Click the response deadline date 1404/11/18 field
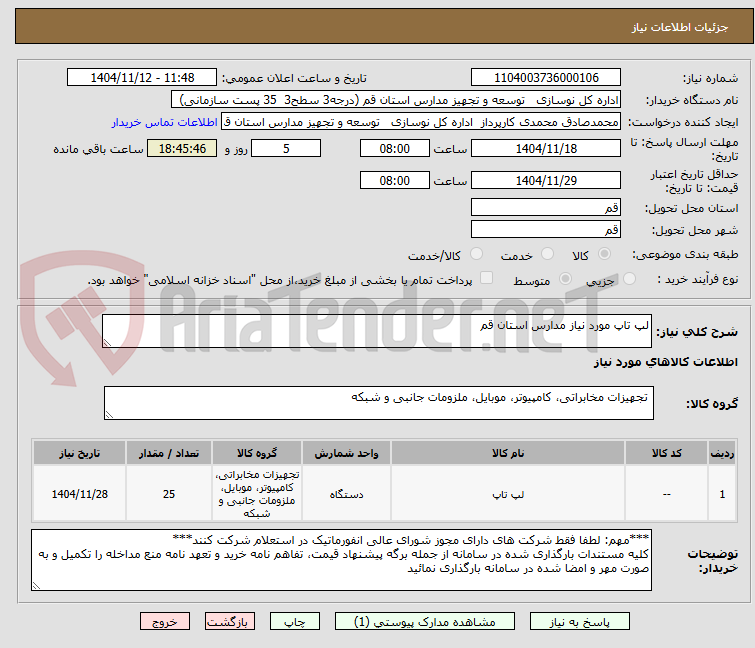755x648 pixels. [546, 148]
